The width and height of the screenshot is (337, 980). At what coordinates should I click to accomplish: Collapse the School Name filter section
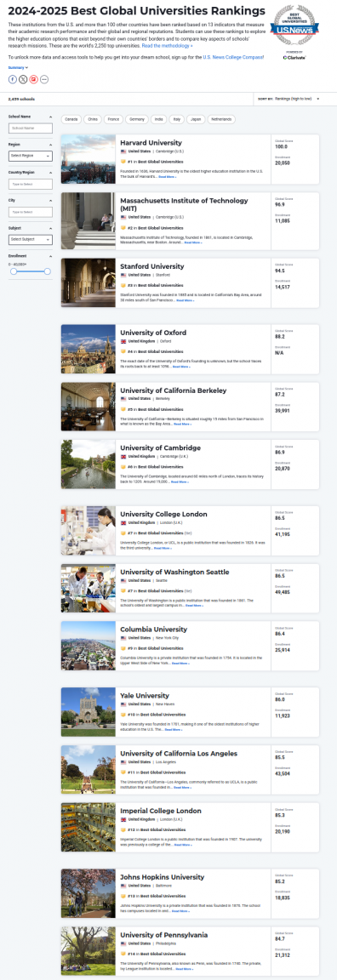[49, 117]
